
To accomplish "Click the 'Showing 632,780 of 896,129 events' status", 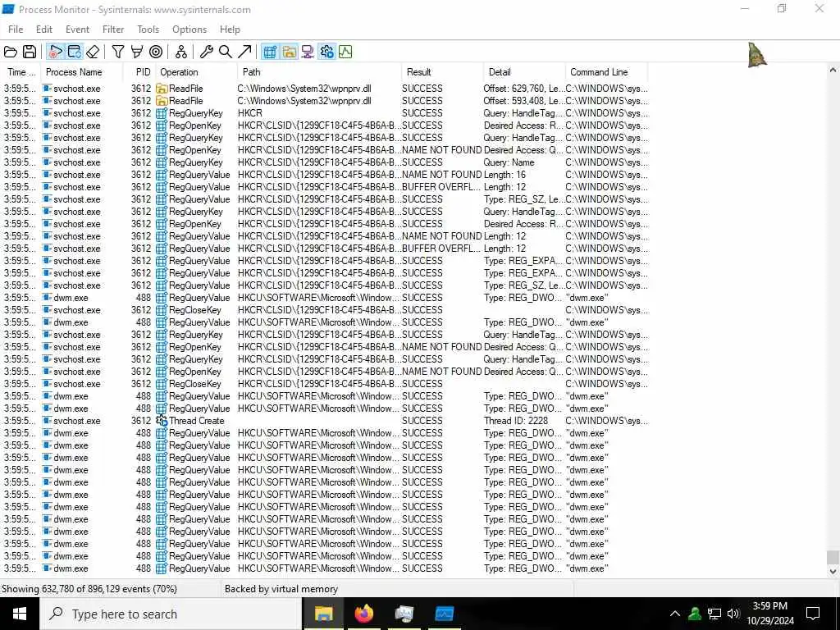I will pos(89,589).
